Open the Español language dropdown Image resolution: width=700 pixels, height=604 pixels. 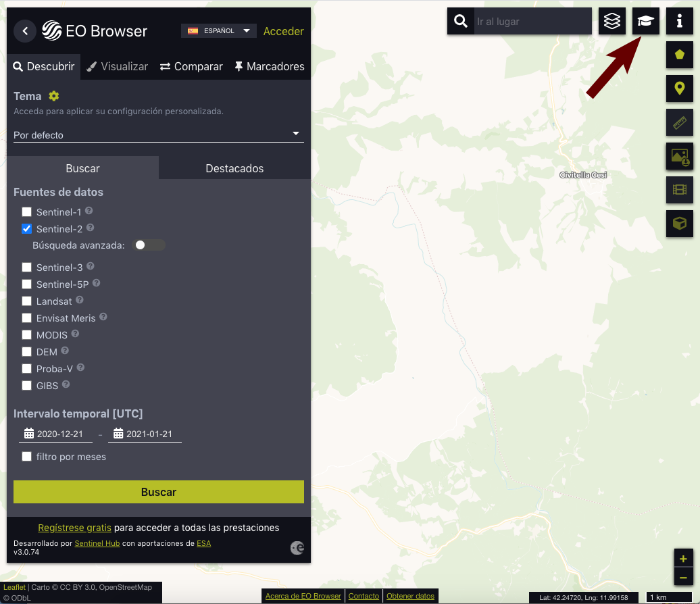click(219, 30)
